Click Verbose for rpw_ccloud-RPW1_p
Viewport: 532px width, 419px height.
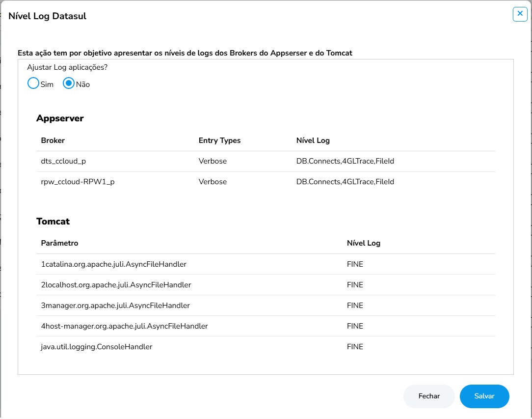(213, 182)
